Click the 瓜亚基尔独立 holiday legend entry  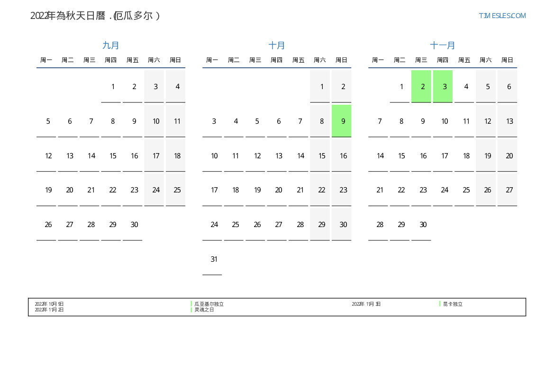[209, 304]
